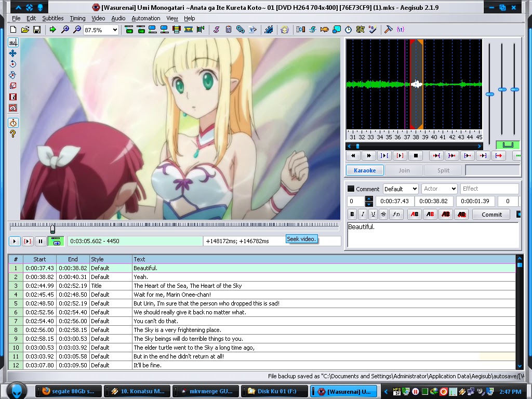Click the New subtitles toolbar icon

pos(13,30)
